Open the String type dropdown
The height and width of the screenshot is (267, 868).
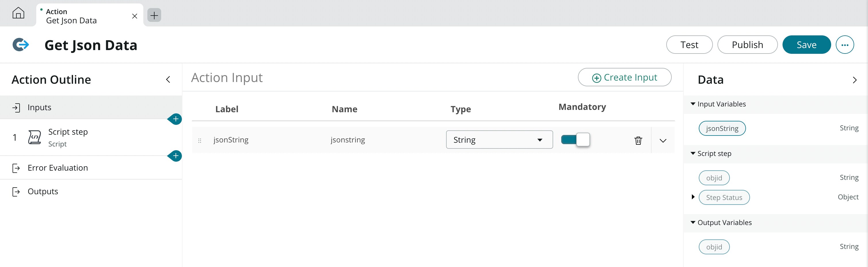499,139
